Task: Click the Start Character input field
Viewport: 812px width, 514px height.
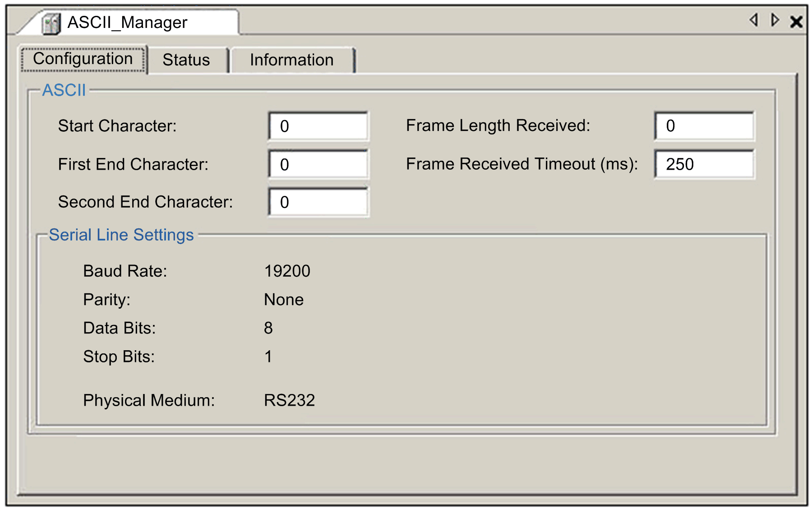Action: [318, 126]
